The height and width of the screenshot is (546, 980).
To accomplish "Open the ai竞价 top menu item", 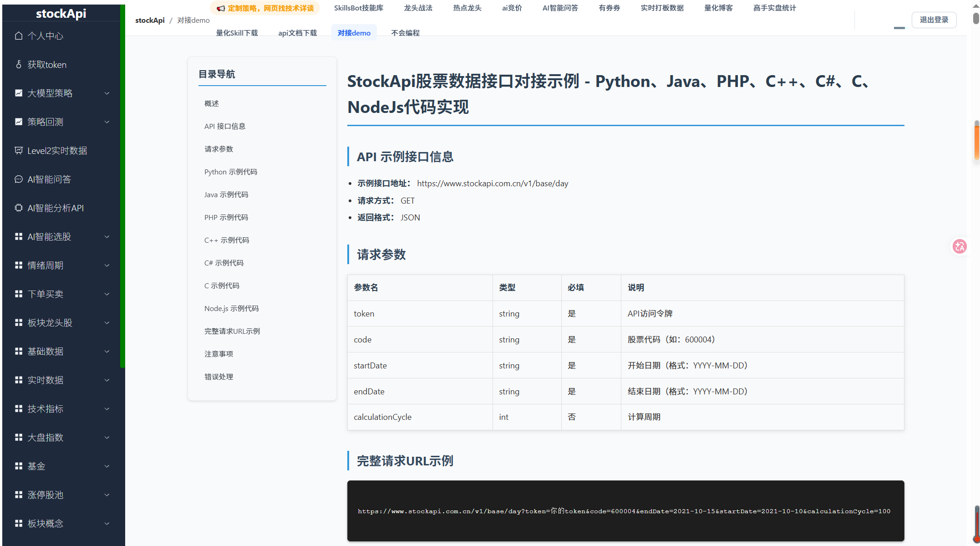I will point(512,8).
